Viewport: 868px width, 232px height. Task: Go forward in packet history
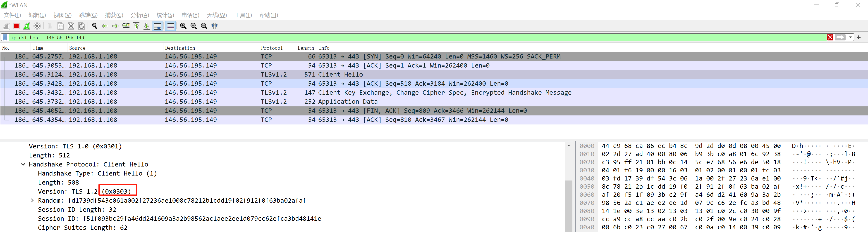coord(115,26)
